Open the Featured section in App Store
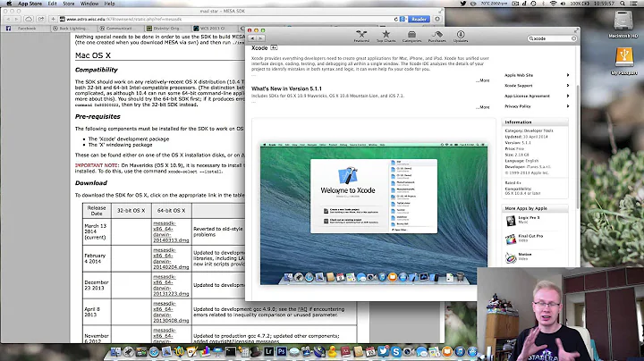Viewport: 644px width, 361px height. 361,36
